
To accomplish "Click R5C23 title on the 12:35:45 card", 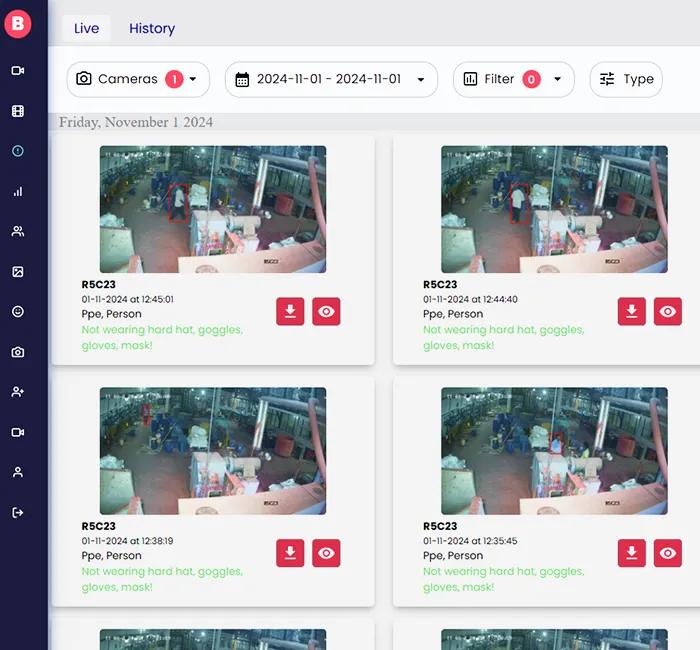I will click(440, 526).
